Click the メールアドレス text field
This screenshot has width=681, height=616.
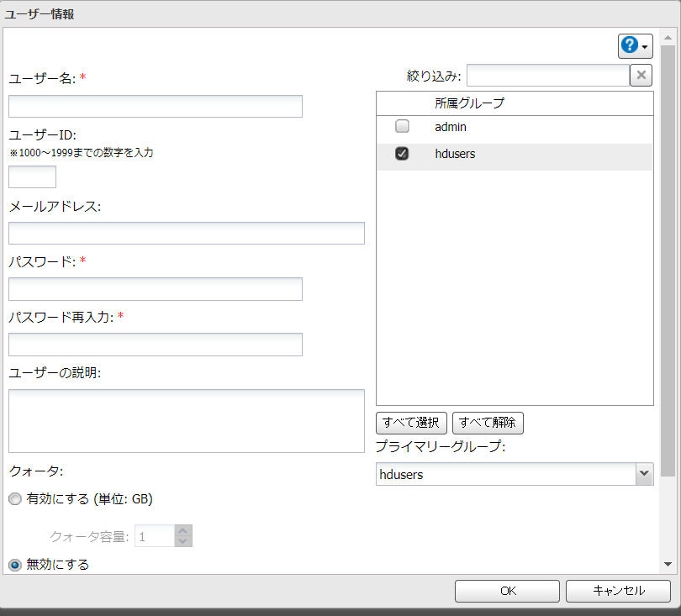[186, 233]
